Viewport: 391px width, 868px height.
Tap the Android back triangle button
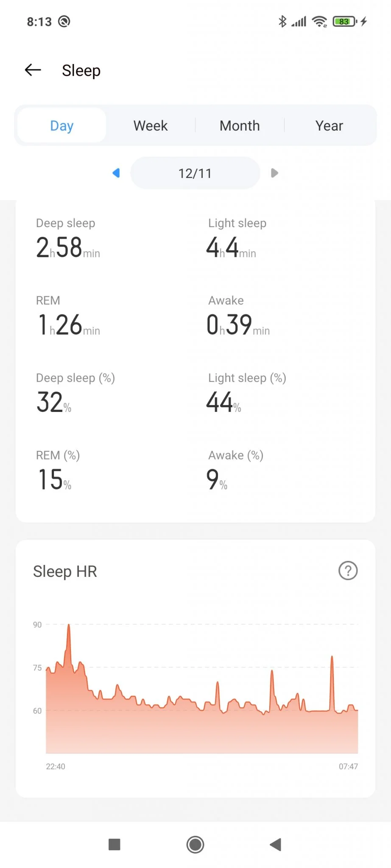tap(276, 844)
